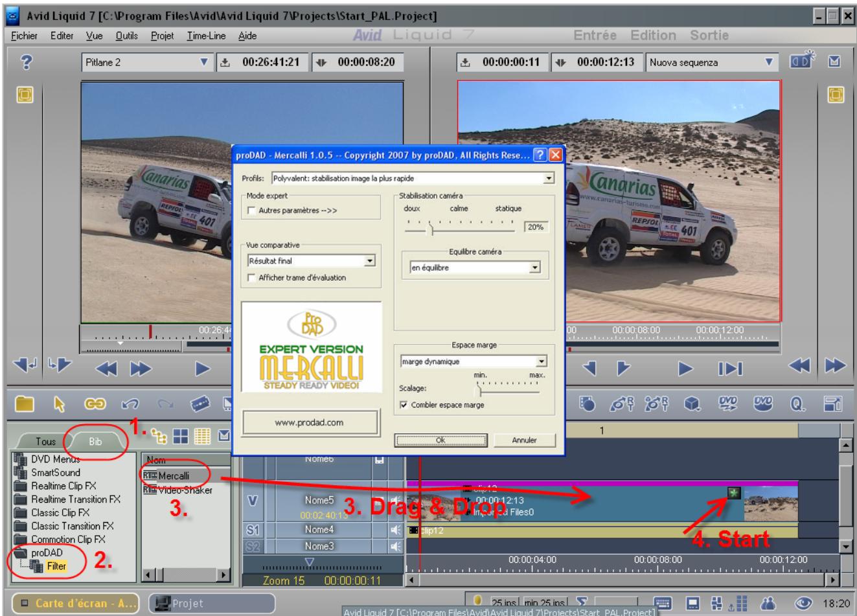Image resolution: width=857 pixels, height=616 pixels.
Task: Select the razor blade cut tool
Action: [x=201, y=404]
